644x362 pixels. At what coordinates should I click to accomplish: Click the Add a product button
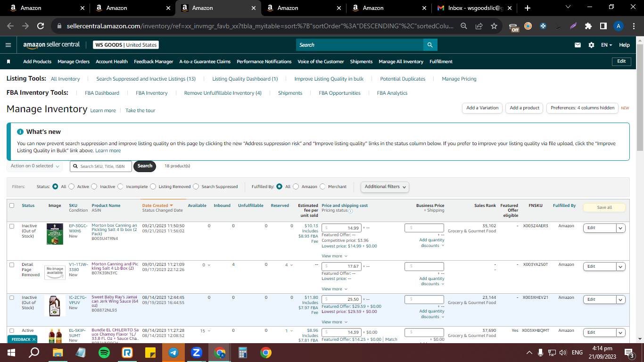coord(525,108)
